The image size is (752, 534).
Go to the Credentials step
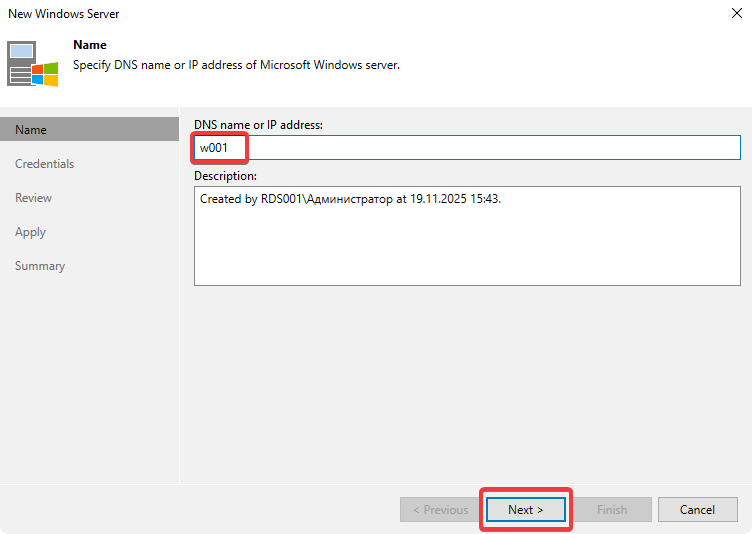45,164
